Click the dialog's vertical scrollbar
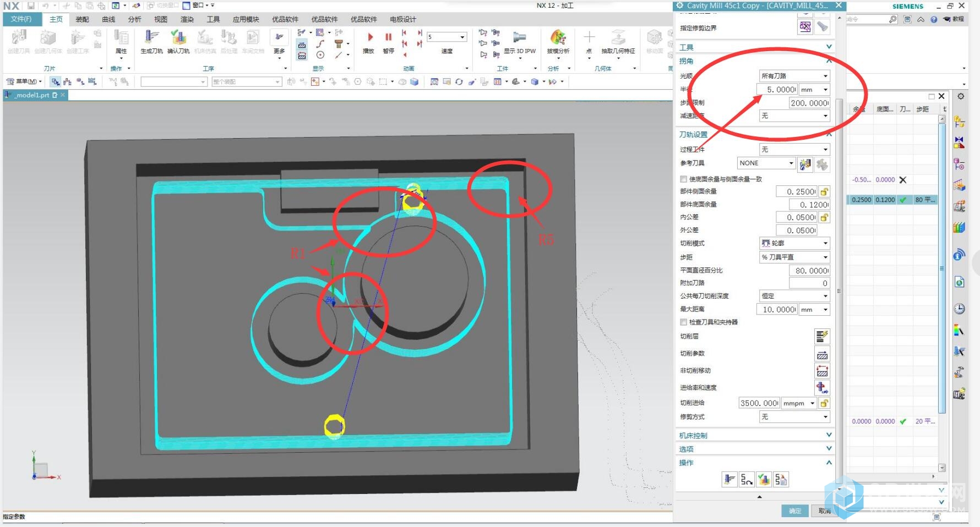Screen dimensions: 980x527 [839, 290]
